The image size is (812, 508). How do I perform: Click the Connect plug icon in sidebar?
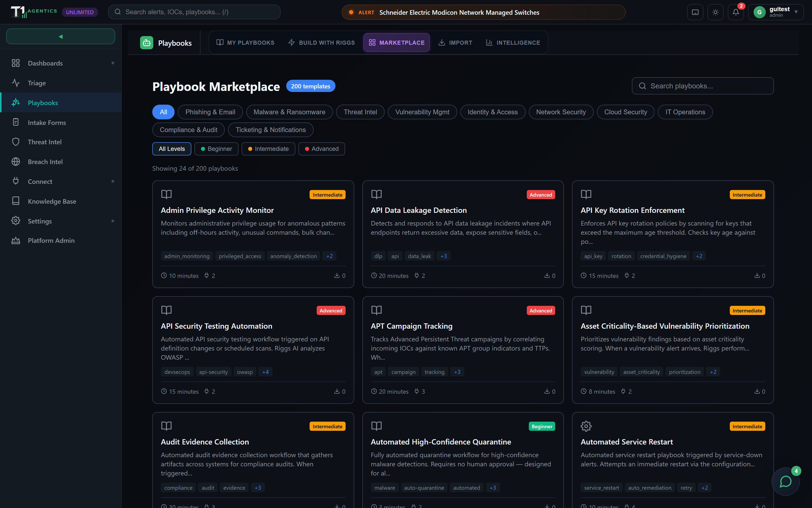(x=16, y=181)
